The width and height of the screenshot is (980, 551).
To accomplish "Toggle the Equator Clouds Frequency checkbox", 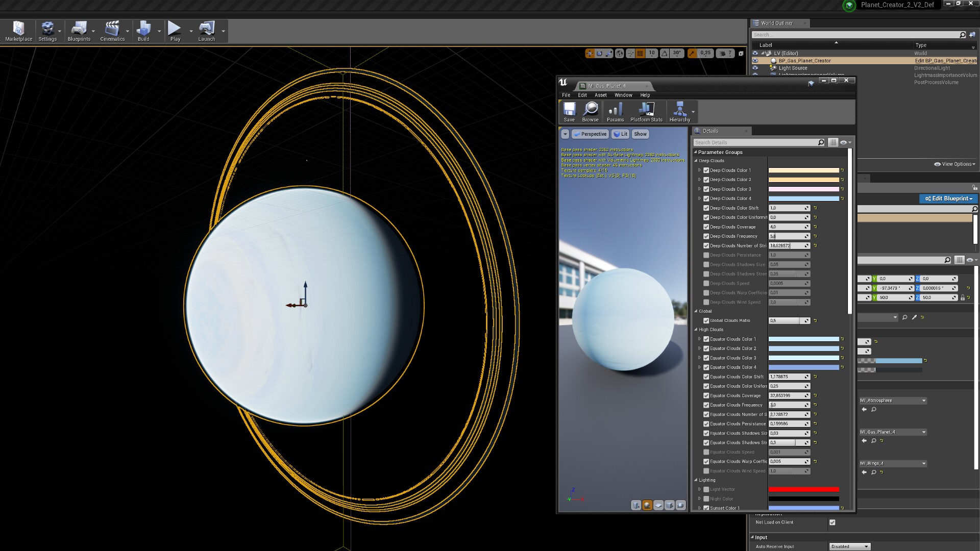I will [x=706, y=405].
